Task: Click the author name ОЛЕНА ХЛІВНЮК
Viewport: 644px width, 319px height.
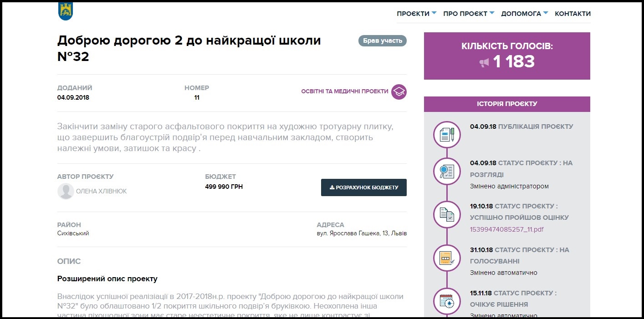Action: click(x=101, y=191)
